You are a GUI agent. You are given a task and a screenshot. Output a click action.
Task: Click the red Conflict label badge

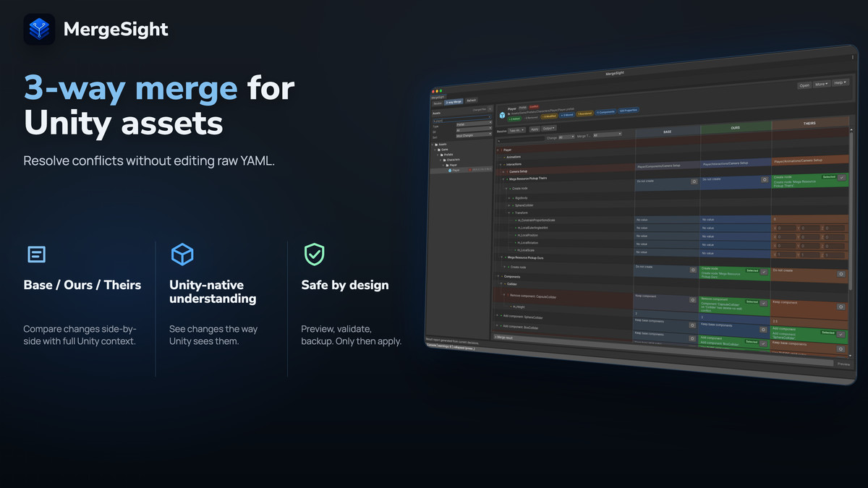534,107
